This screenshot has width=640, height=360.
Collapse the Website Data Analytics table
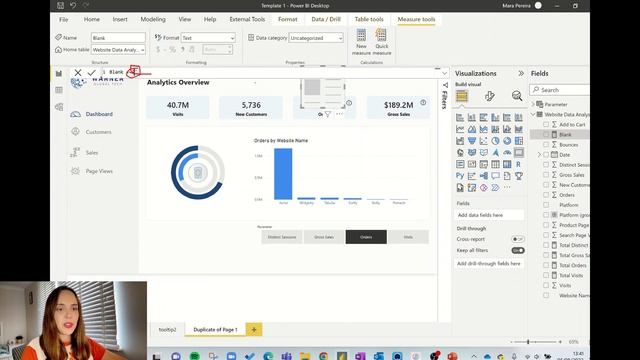click(x=533, y=115)
